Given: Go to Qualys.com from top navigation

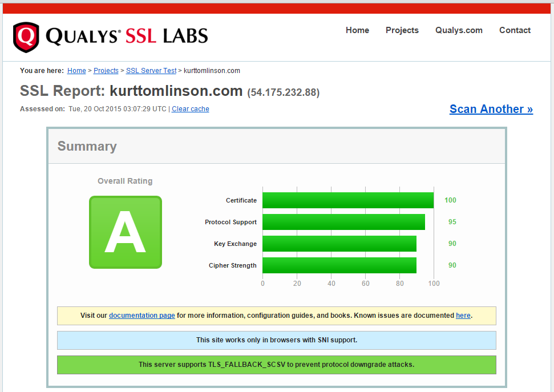Looking at the screenshot, I should pos(459,30).
